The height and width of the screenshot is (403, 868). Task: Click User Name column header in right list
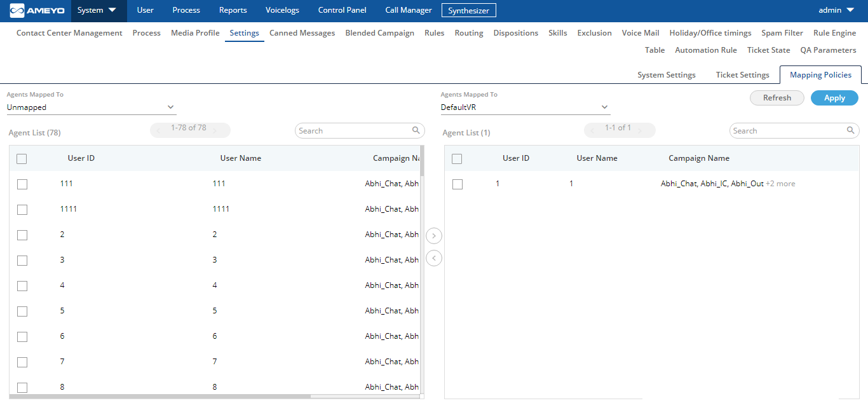[597, 158]
